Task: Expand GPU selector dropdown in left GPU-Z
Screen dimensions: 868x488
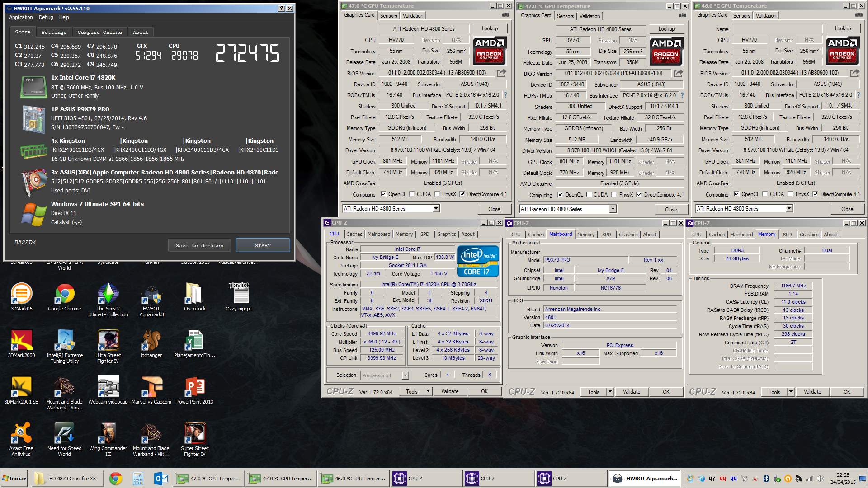Action: click(436, 209)
